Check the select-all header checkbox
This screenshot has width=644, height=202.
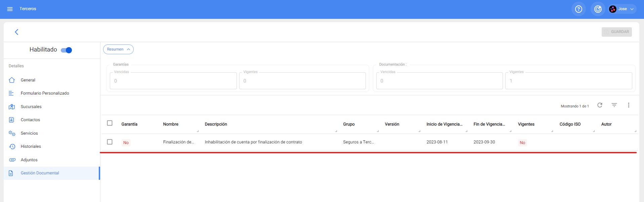click(x=110, y=123)
